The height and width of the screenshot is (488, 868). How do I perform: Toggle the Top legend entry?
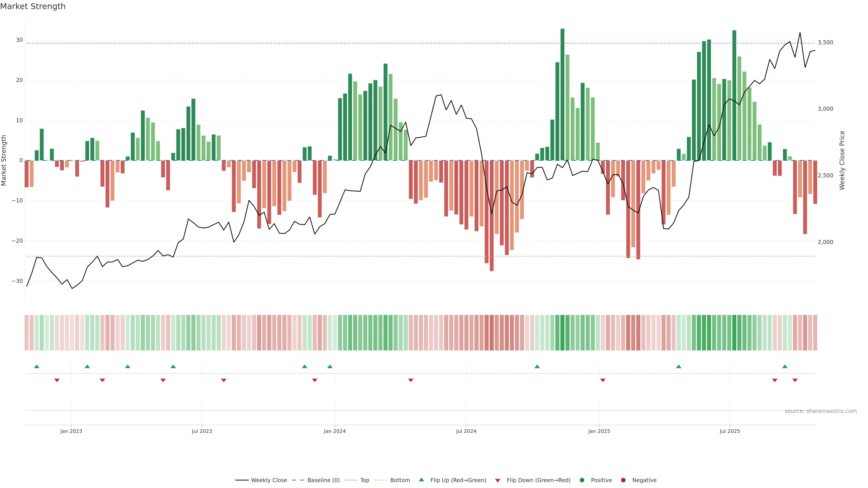click(364, 480)
